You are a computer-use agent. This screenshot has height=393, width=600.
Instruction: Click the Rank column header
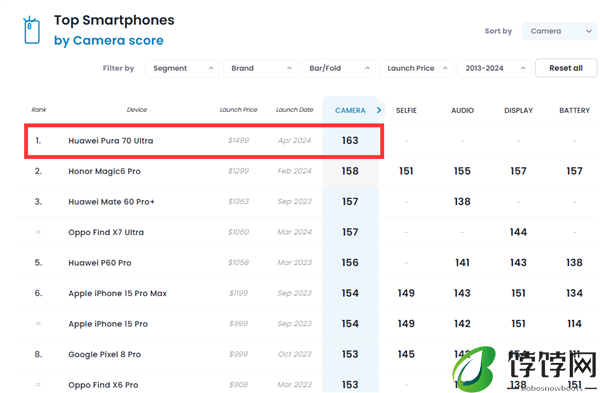point(39,110)
